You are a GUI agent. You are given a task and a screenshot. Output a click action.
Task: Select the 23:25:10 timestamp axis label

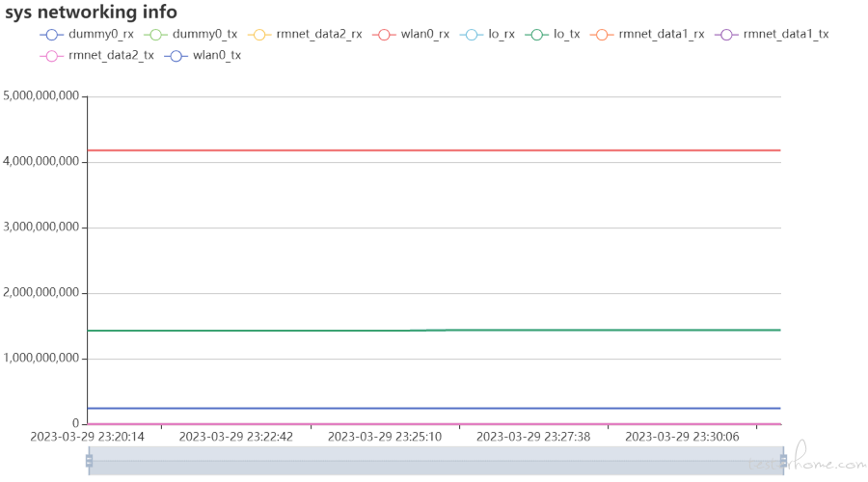click(385, 437)
